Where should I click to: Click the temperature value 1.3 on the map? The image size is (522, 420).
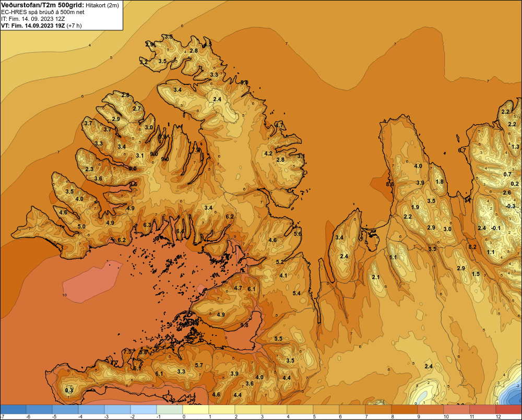[515, 147]
